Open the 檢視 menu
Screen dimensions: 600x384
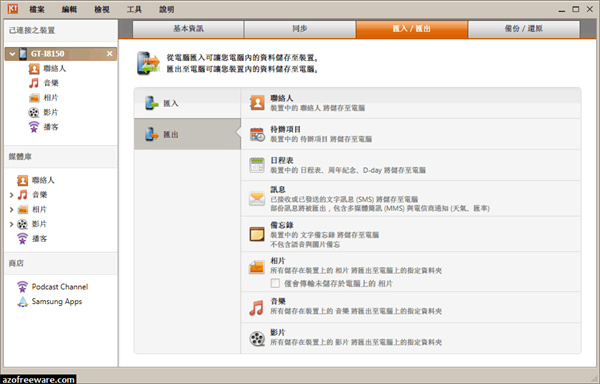[x=102, y=9]
